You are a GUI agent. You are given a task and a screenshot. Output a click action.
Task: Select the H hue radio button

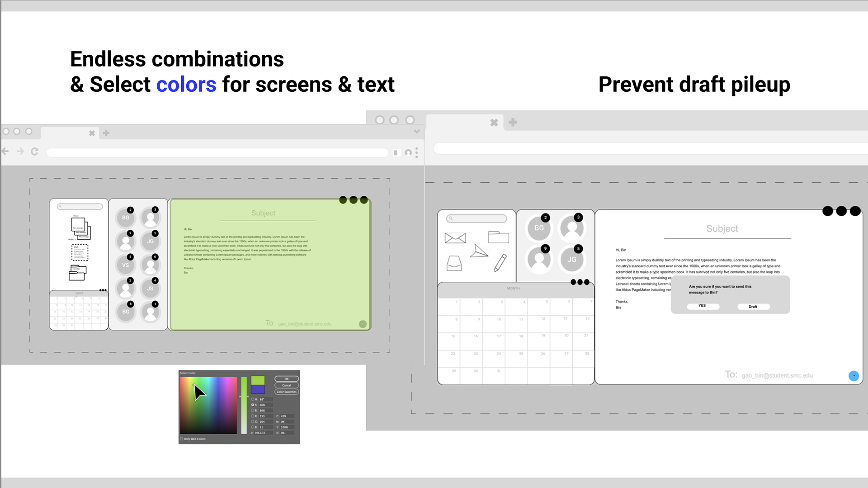pyautogui.click(x=252, y=399)
